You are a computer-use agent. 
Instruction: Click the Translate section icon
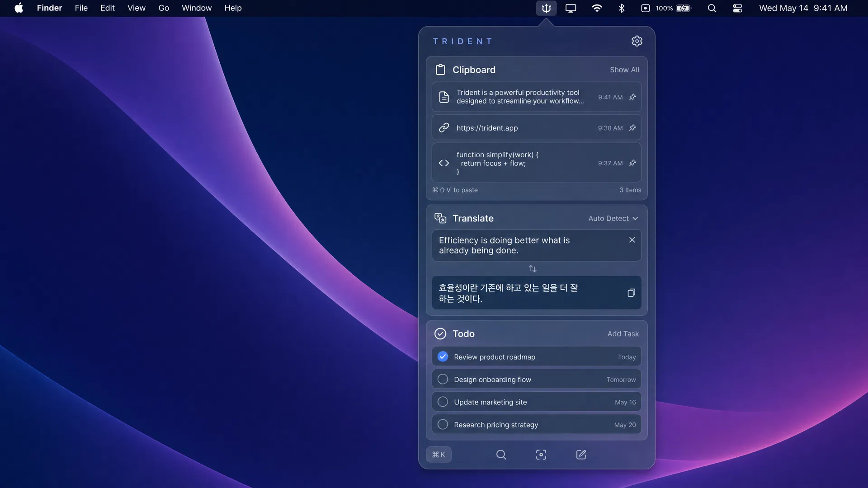coord(440,218)
